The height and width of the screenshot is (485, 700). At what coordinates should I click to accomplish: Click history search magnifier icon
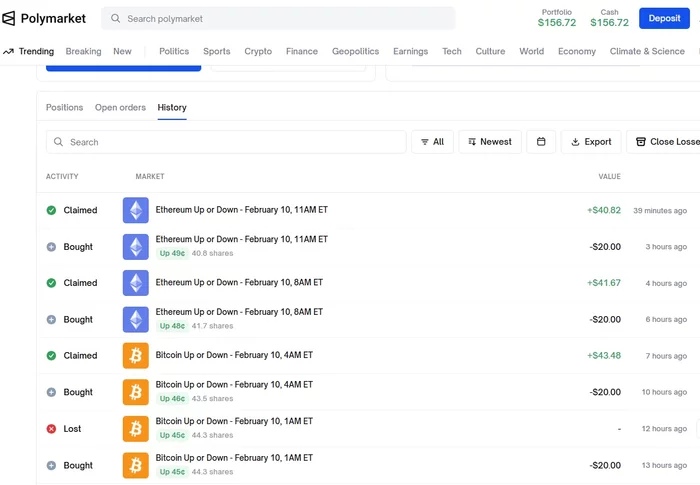tap(58, 142)
